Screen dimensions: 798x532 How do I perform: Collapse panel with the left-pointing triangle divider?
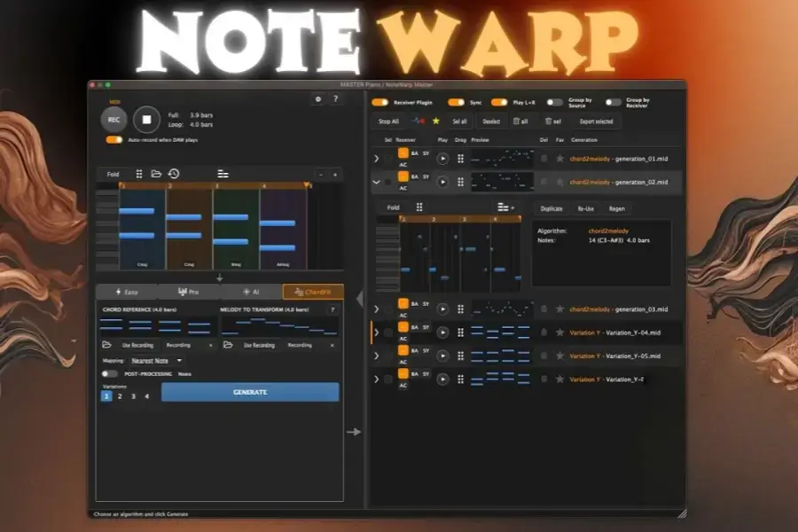tap(360, 299)
